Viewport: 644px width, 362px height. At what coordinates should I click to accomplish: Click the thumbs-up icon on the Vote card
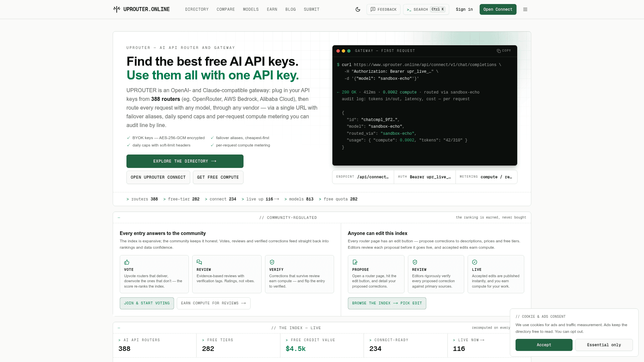click(x=127, y=262)
